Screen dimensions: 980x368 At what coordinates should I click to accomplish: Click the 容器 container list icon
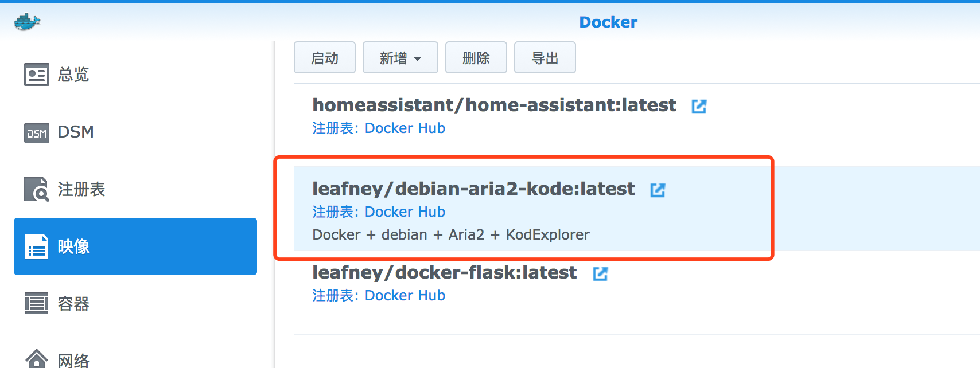pyautogui.click(x=37, y=304)
